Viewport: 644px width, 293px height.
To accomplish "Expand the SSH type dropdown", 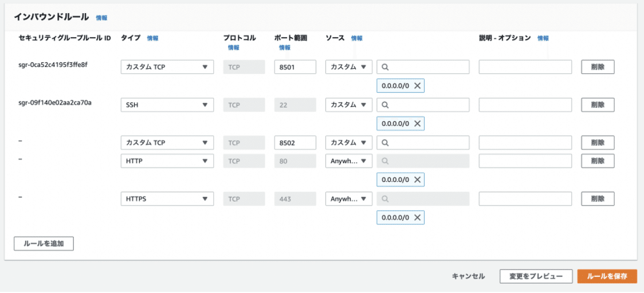I will (167, 105).
